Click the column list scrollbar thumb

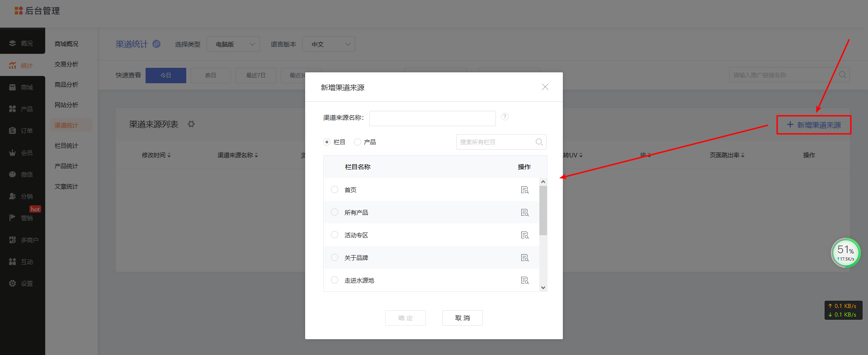tap(543, 210)
